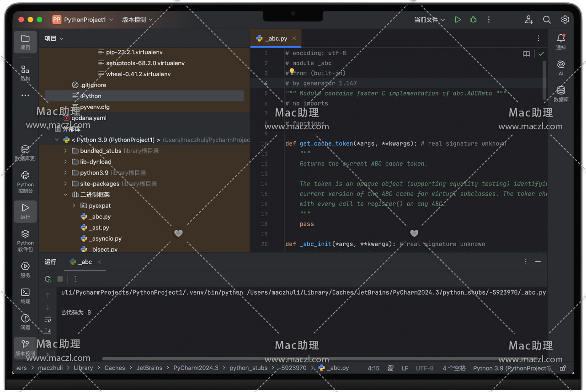Toggle Reader Mode book icon in editor
Image resolution: width=586 pixels, height=392 pixels.
coord(527,54)
